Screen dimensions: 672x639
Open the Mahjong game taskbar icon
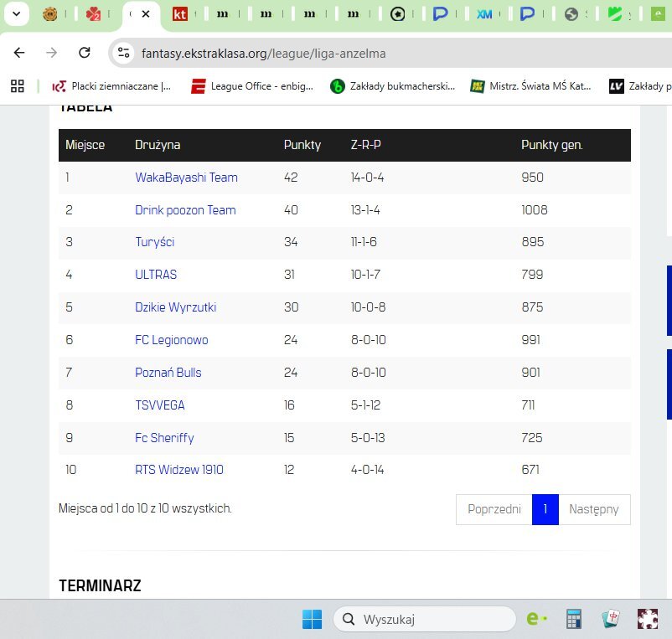tap(611, 619)
